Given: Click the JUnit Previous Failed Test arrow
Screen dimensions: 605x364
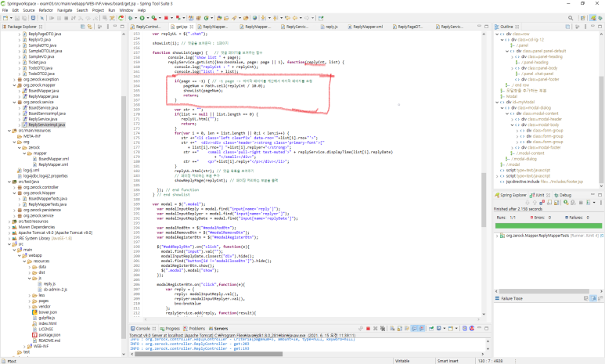Looking at the screenshot, I should click(535, 202).
